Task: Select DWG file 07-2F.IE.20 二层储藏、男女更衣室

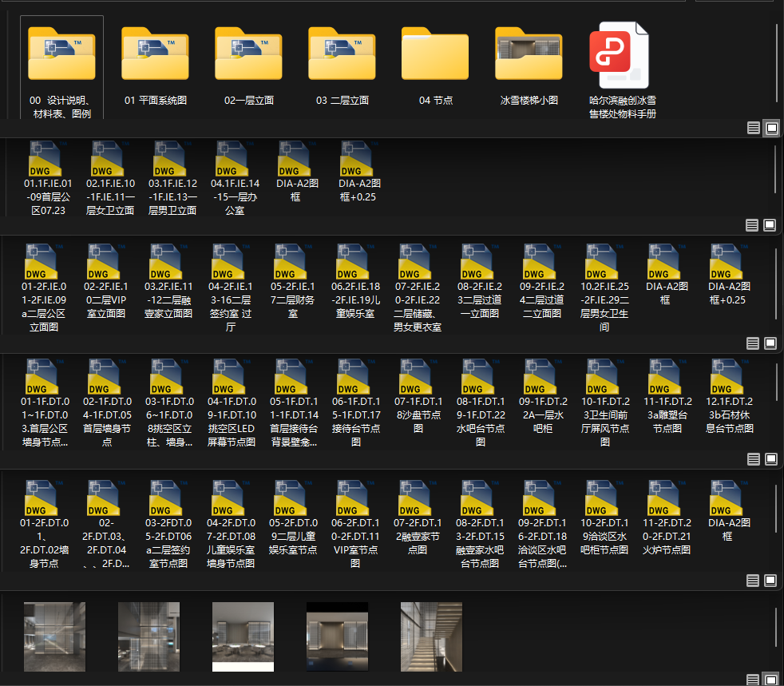Action: [x=418, y=288]
